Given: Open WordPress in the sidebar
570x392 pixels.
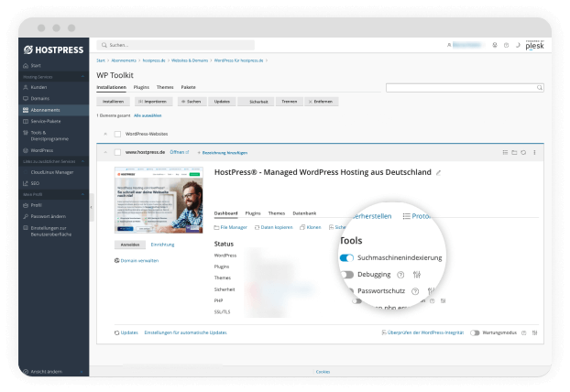Looking at the screenshot, I should pos(41,150).
